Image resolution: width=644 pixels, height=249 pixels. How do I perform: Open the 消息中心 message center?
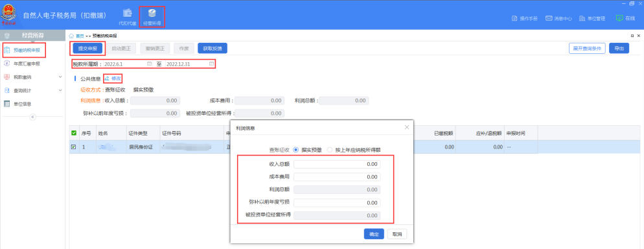point(558,19)
